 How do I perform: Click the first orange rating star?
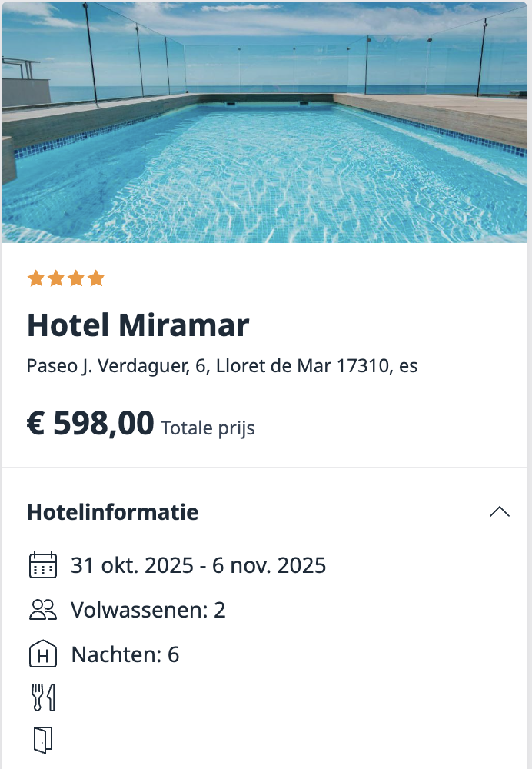click(x=36, y=278)
